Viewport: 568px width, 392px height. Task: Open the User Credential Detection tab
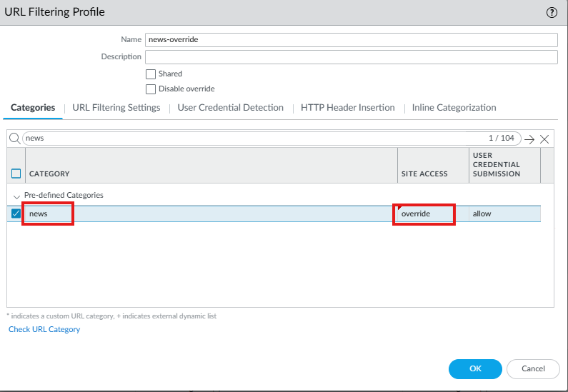click(231, 108)
